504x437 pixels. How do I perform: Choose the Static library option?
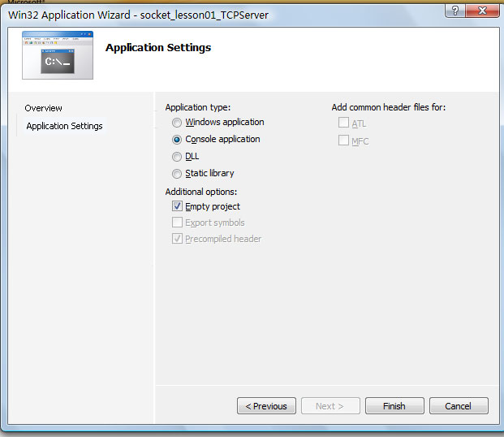pyautogui.click(x=177, y=174)
